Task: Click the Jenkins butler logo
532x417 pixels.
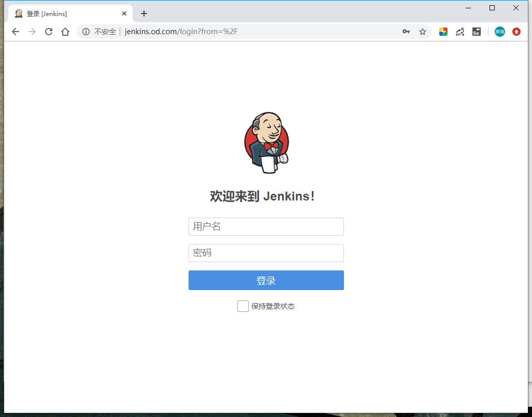Action: [x=267, y=143]
